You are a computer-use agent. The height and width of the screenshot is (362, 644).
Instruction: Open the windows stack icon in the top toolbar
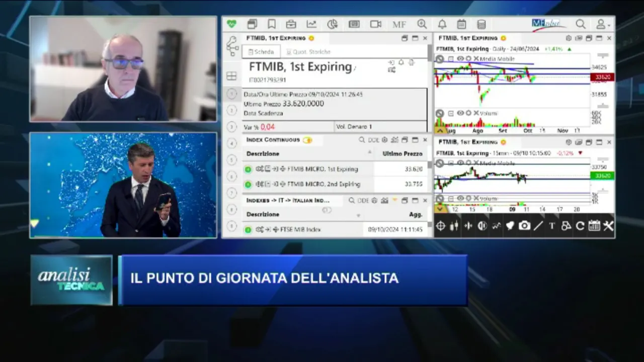click(252, 24)
